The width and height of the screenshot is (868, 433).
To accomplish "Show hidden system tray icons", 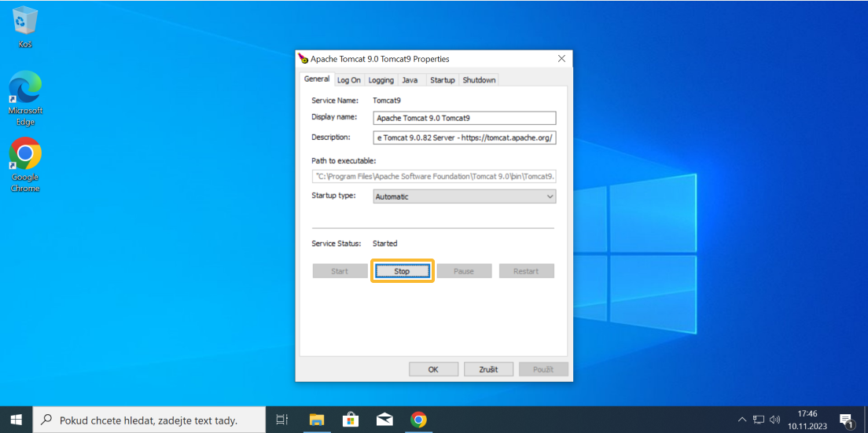I will [x=742, y=420].
